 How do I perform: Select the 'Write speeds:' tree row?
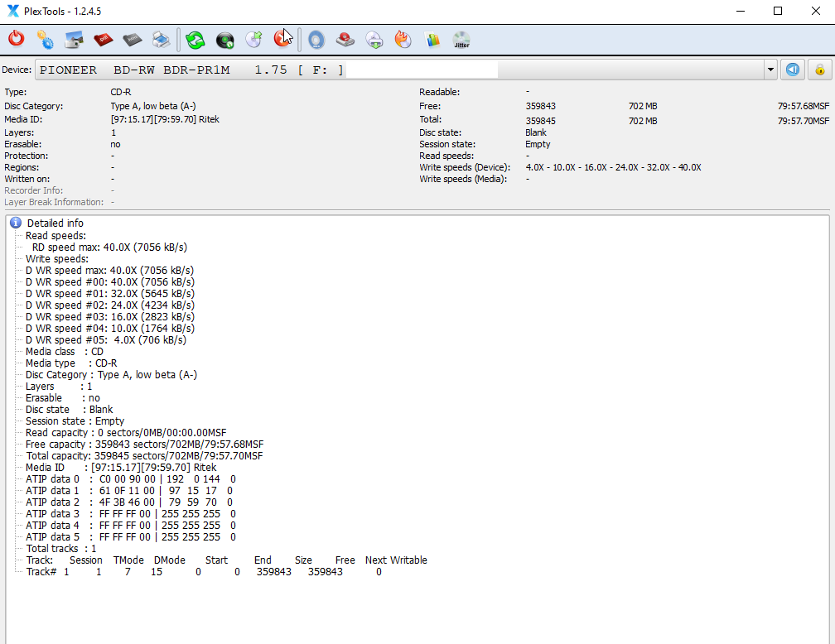(x=57, y=258)
